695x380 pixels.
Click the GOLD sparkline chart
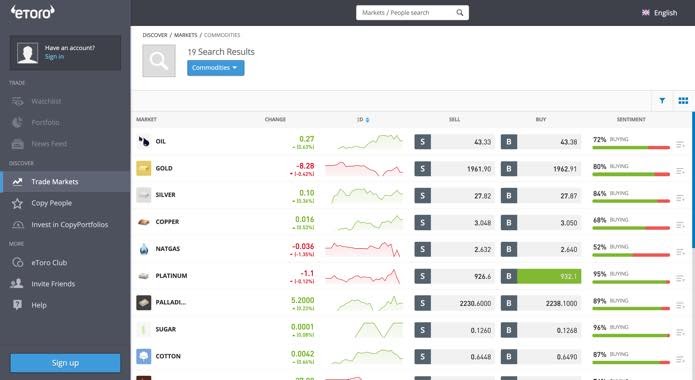coord(364,168)
